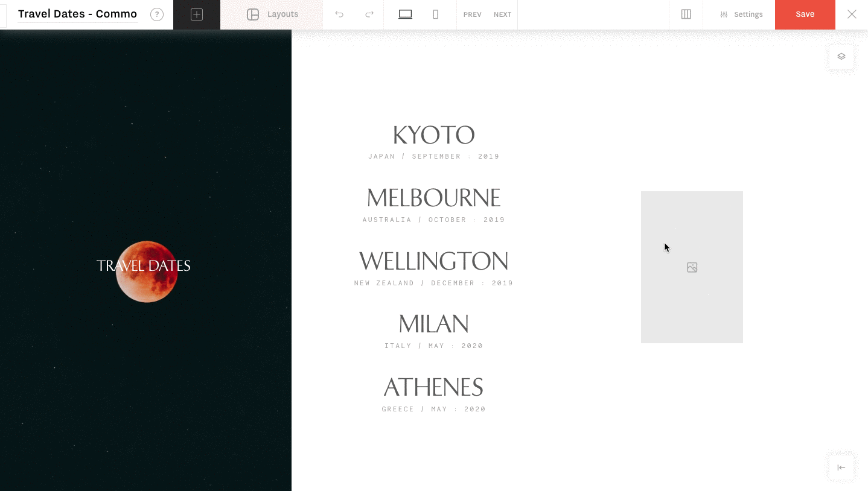Click the add block plus icon
This screenshot has height=491, width=868.
click(x=197, y=14)
